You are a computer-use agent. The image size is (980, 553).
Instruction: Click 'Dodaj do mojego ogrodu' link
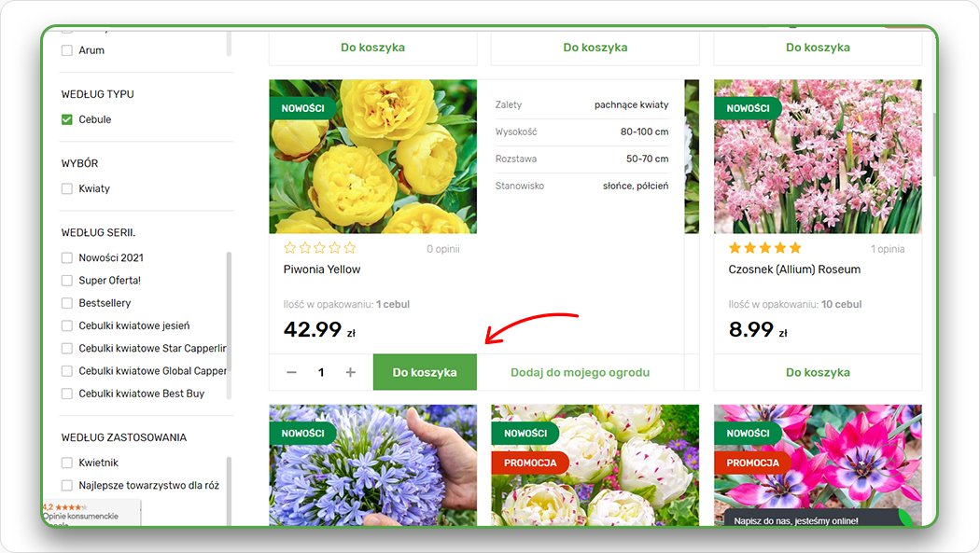[x=580, y=372]
